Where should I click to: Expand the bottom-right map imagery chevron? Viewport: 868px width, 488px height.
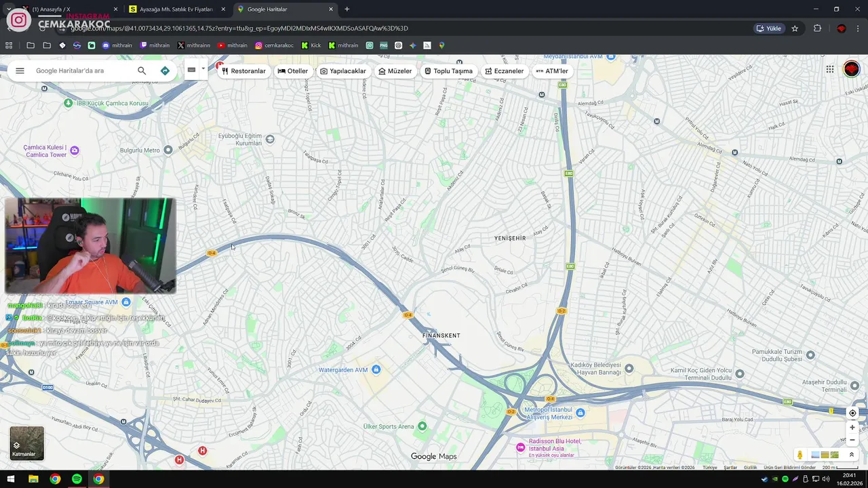pos(852,455)
